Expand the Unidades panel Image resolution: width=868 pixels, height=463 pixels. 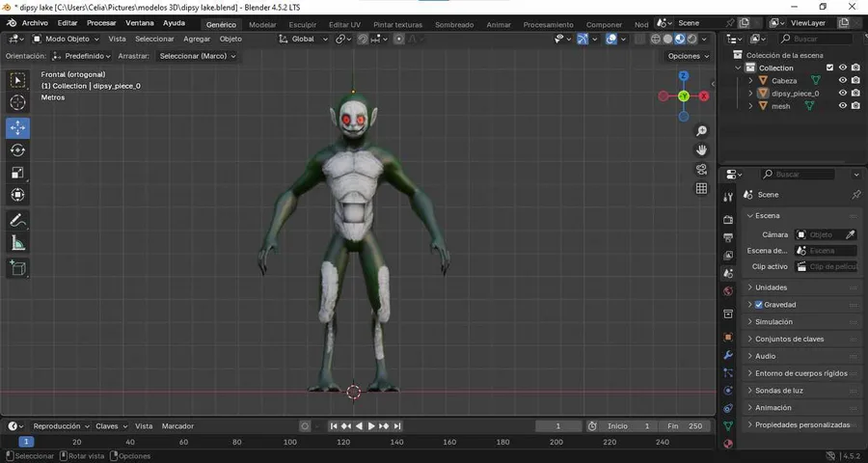pos(802,287)
